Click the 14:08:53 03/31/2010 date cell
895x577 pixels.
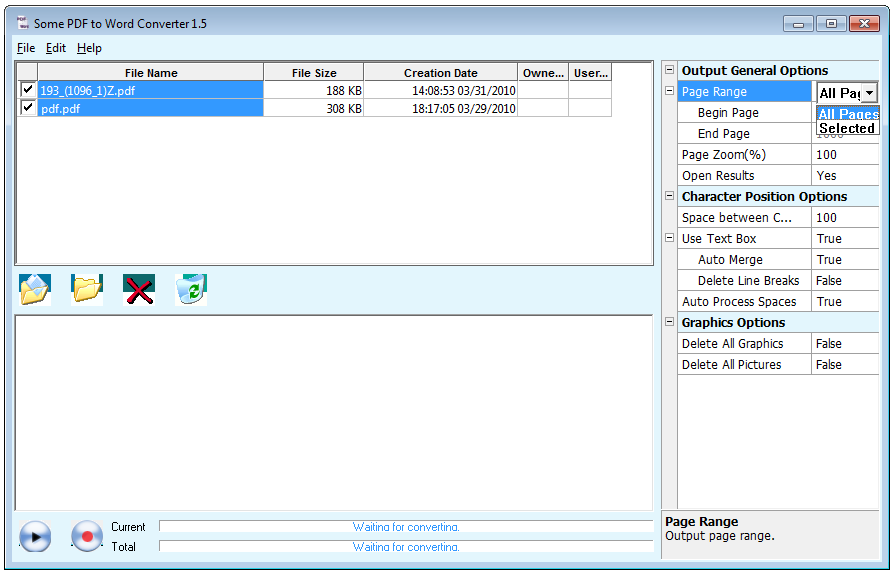click(x=441, y=90)
